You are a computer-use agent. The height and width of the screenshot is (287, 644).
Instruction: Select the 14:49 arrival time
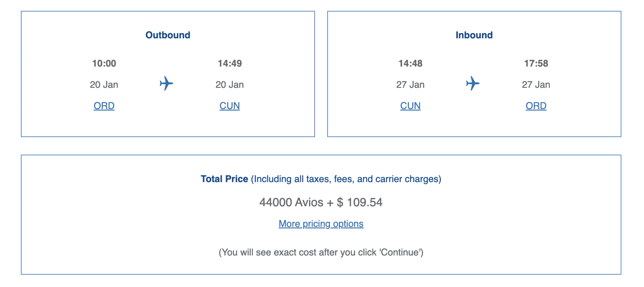(x=230, y=63)
